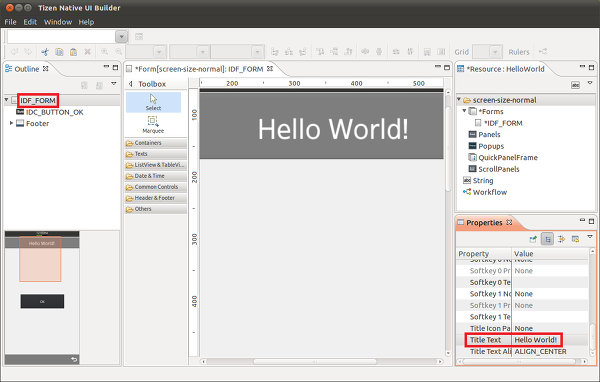600x382 pixels.
Task: Open the Window menu
Action: tap(58, 22)
